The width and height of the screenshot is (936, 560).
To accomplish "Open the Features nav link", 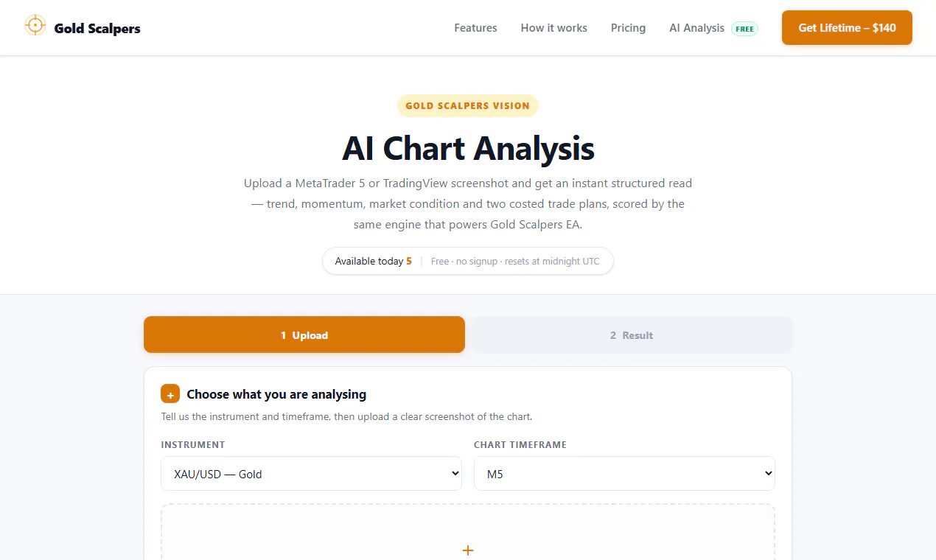I will pos(475,28).
